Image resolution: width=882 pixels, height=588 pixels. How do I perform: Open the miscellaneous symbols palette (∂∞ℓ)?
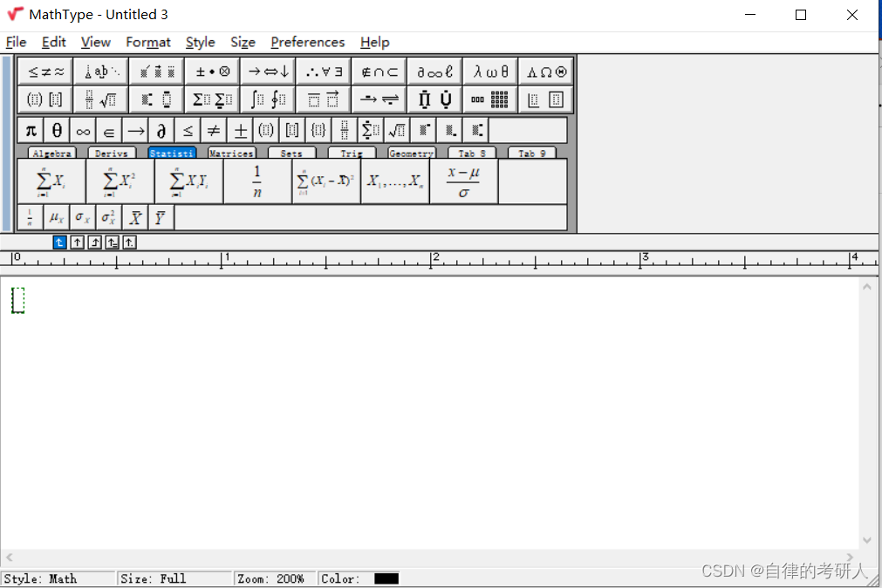[x=434, y=72]
